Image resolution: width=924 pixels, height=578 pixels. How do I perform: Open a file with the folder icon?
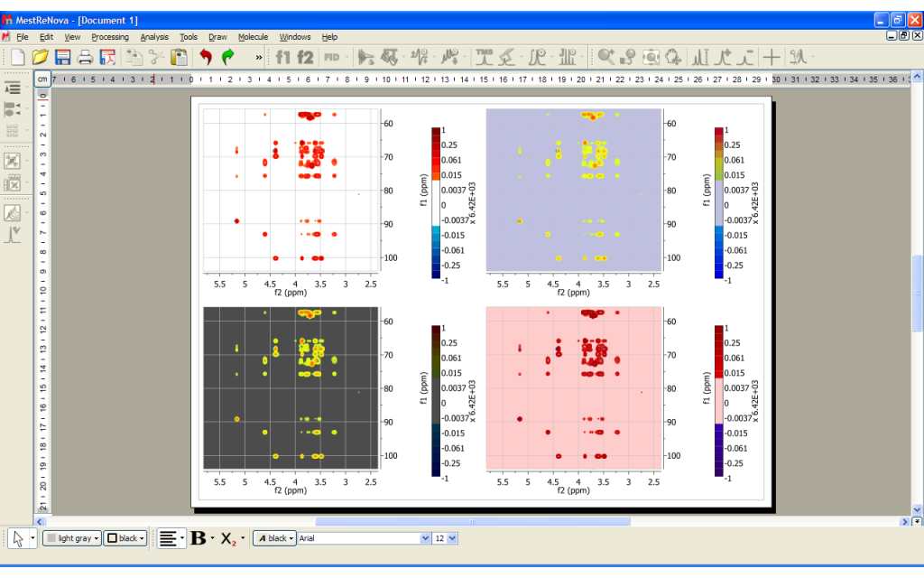coord(41,57)
